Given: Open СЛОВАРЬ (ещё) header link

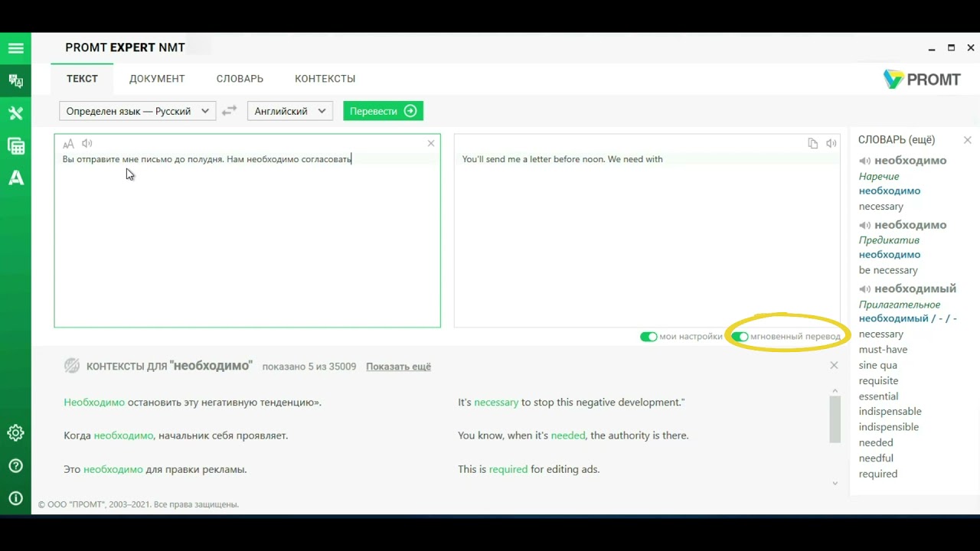Looking at the screenshot, I should 897,139.
